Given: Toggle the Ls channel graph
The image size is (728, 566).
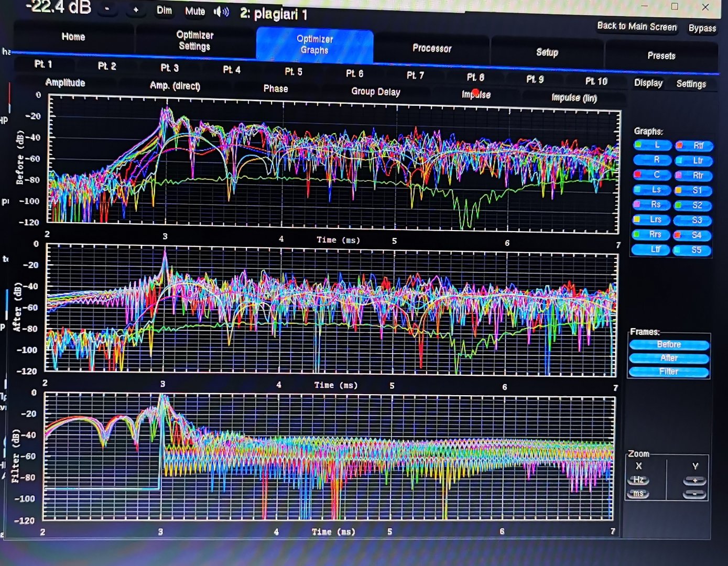Looking at the screenshot, I should 651,190.
